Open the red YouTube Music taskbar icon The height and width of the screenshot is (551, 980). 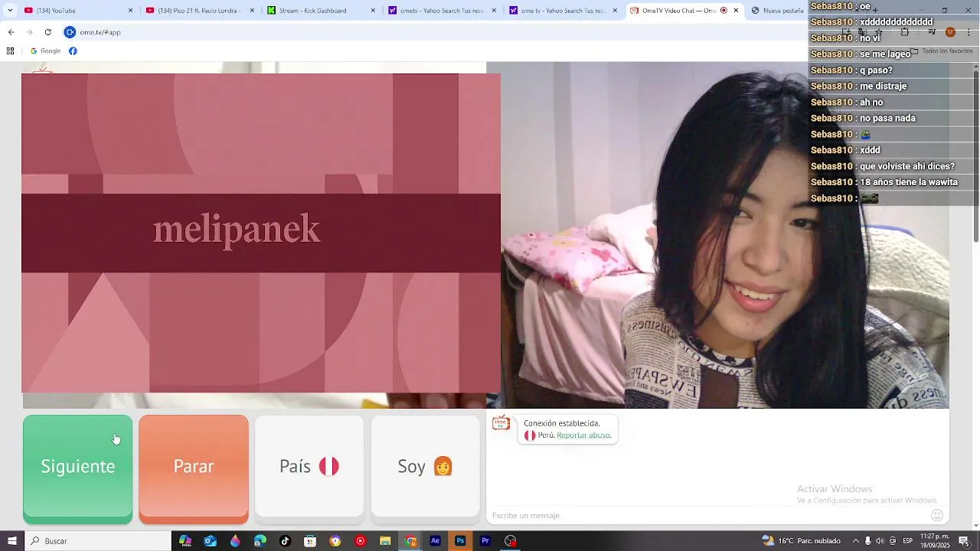(x=360, y=541)
